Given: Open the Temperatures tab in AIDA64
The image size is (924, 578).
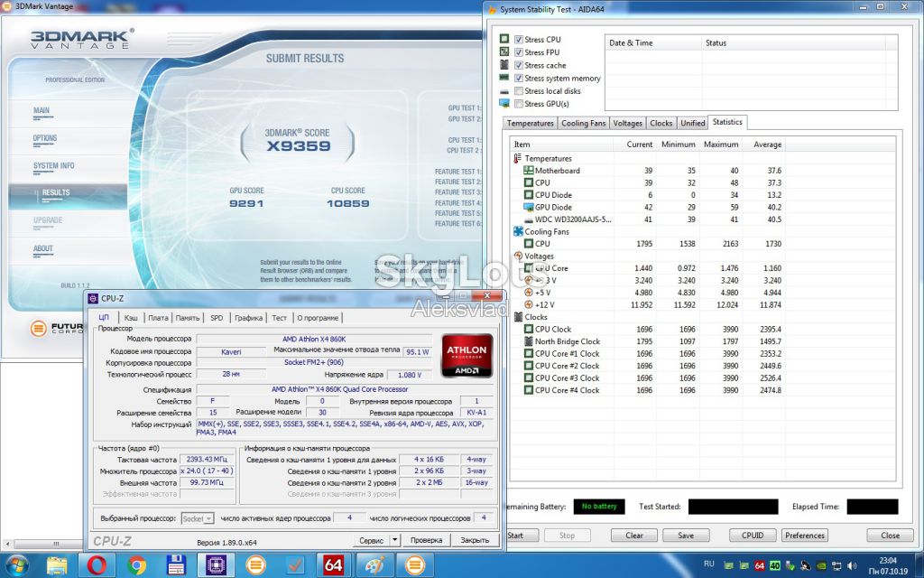Looking at the screenshot, I should coord(530,123).
